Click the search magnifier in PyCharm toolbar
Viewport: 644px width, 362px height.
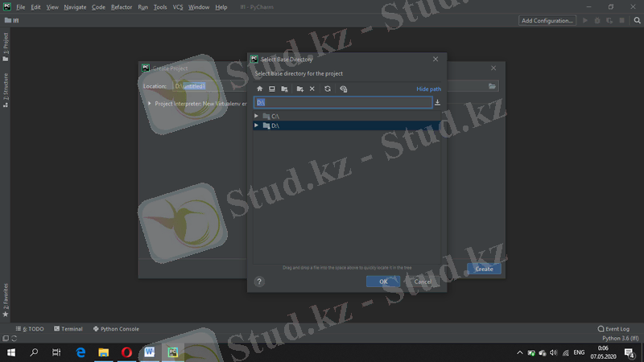[637, 21]
